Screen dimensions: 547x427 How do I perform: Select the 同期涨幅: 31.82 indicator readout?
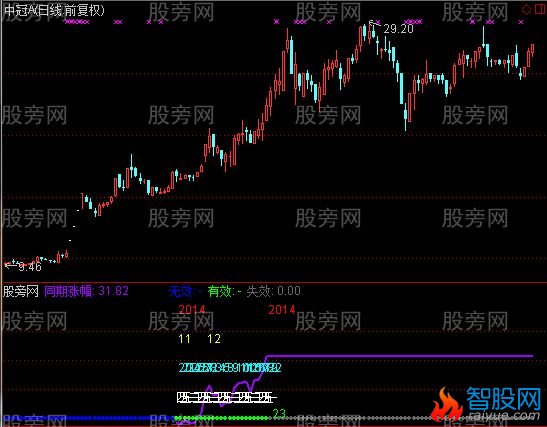coord(87,291)
